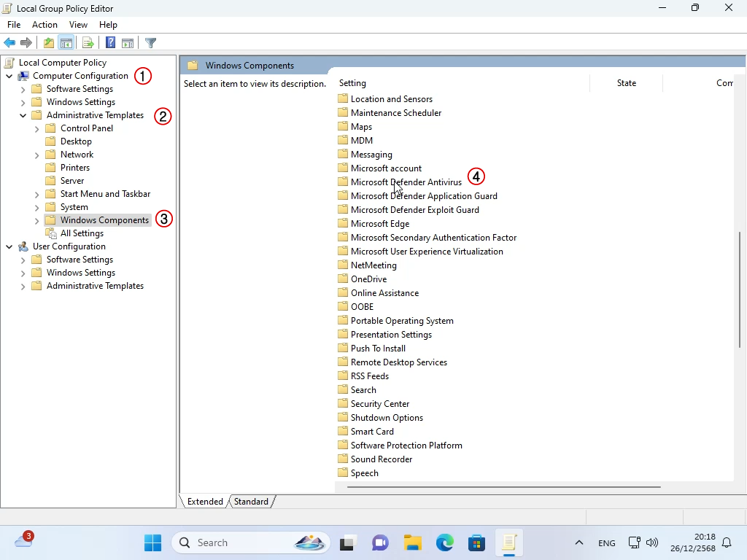Viewport: 747px width, 560px height.
Task: Select All Settings in the tree
Action: [82, 233]
